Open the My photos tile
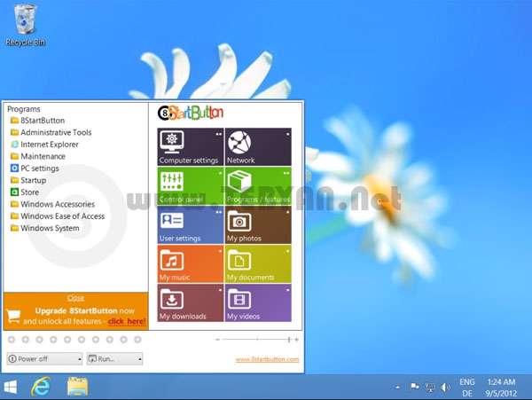Image resolution: width=532 pixels, height=400 pixels. [x=258, y=225]
